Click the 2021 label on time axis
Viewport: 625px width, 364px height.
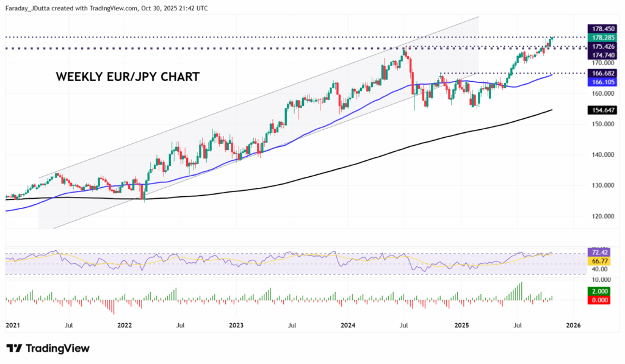pos(13,326)
